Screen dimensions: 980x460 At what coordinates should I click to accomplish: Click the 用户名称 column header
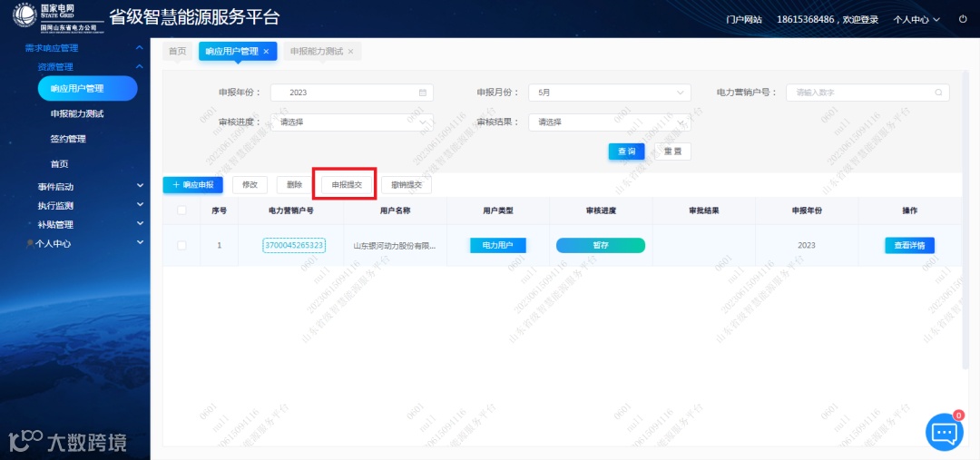coord(395,210)
